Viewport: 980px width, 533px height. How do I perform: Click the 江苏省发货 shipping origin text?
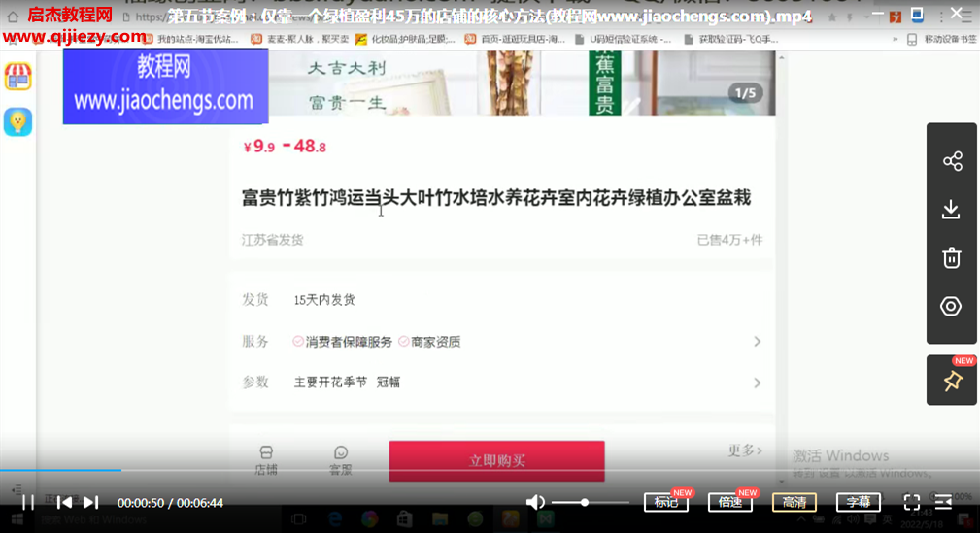(x=273, y=240)
